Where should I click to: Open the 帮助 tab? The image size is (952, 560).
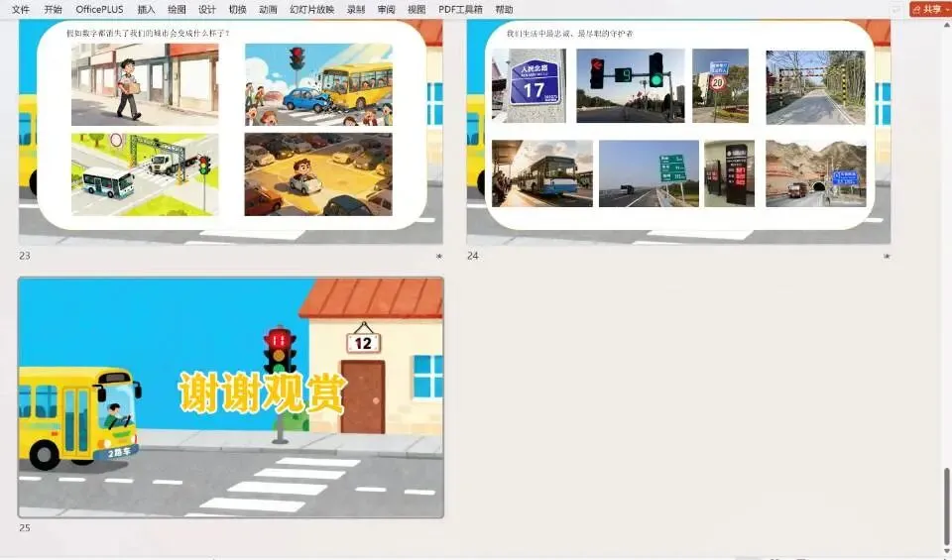point(504,9)
